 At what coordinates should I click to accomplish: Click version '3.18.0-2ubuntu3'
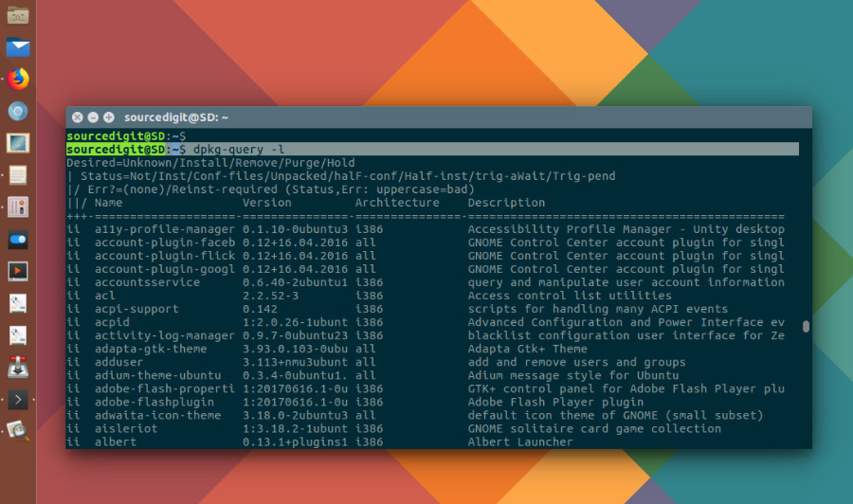tap(295, 415)
